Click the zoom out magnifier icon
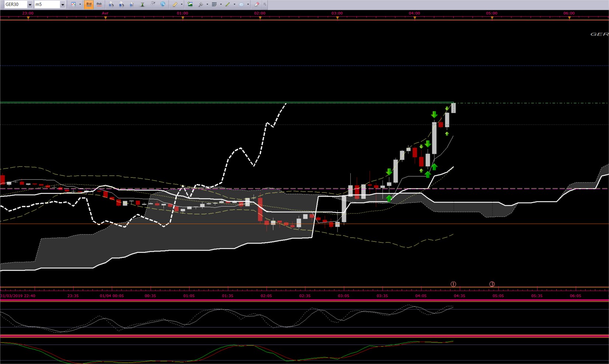This screenshot has width=609, height=364. tap(121, 4)
